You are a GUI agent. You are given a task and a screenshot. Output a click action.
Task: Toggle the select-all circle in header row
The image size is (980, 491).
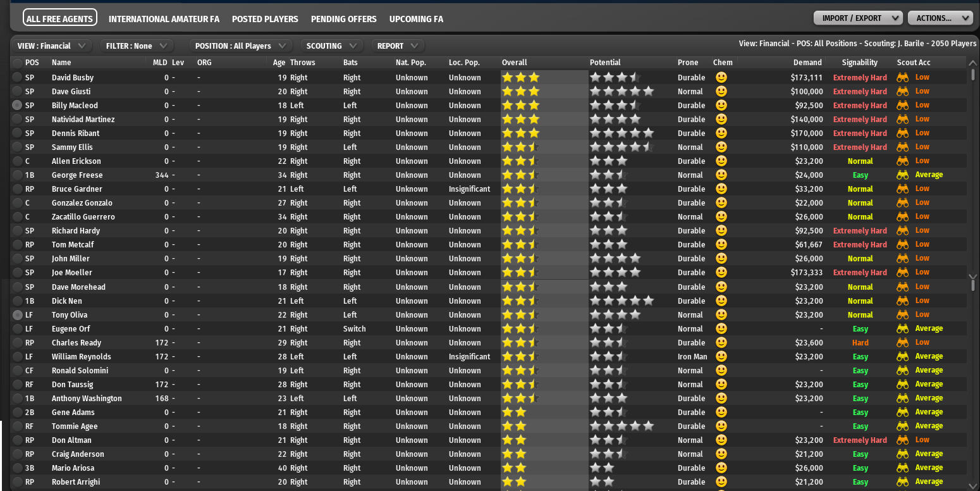point(17,63)
